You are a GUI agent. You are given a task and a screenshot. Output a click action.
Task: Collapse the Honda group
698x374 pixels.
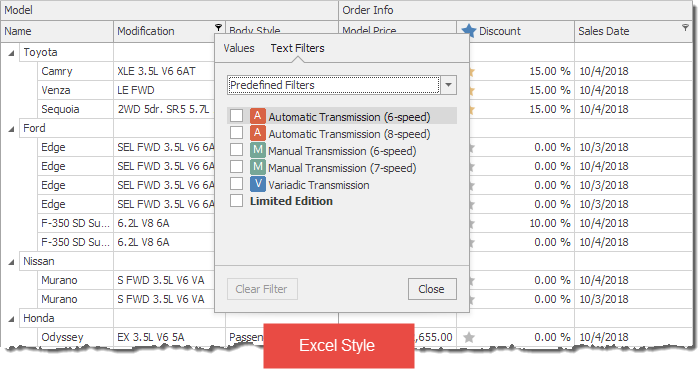coord(11,319)
